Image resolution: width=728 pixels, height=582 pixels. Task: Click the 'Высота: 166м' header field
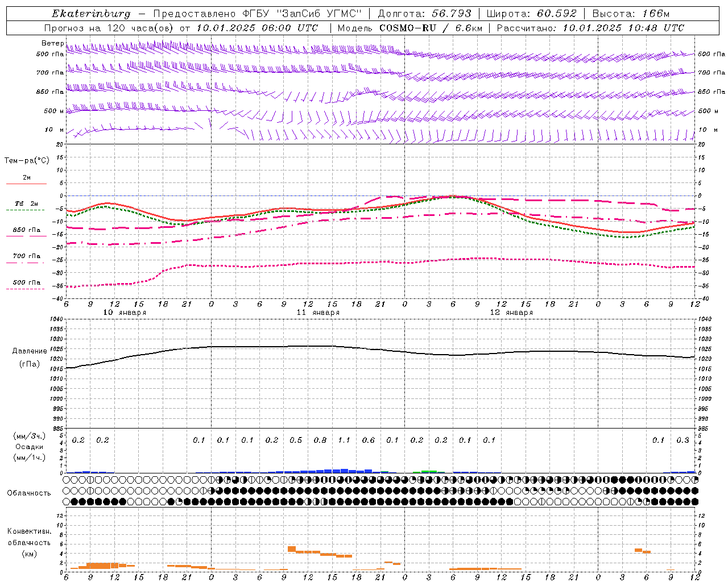coord(631,14)
